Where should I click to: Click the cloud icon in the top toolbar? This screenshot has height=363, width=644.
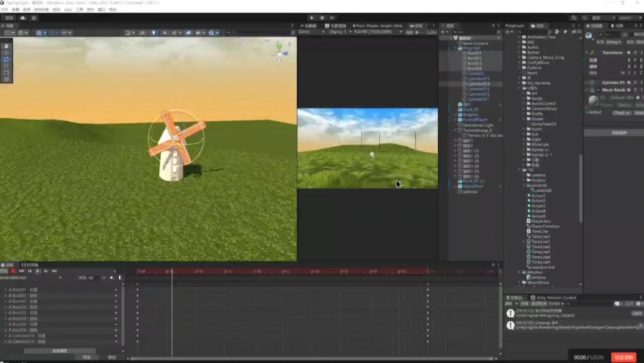[x=23, y=18]
